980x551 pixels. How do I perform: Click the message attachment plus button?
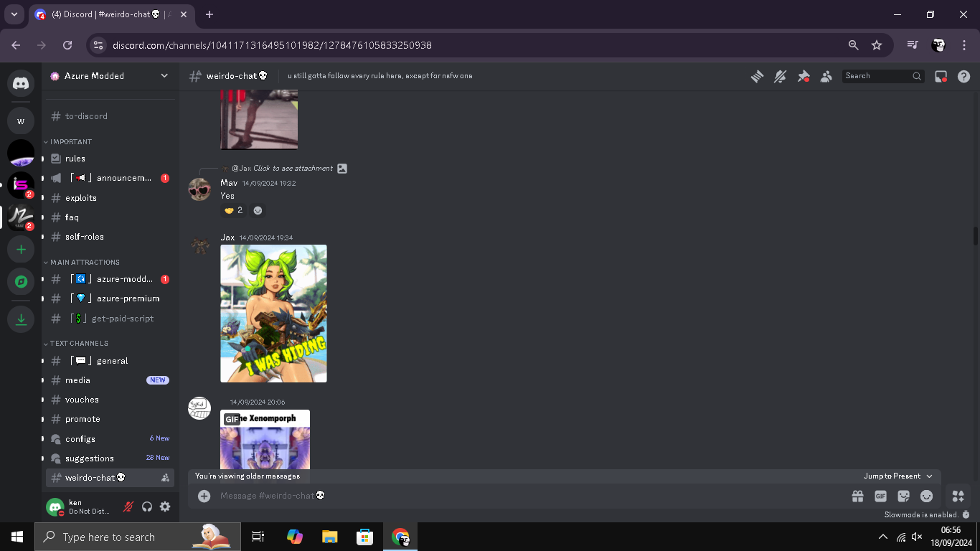tap(204, 496)
